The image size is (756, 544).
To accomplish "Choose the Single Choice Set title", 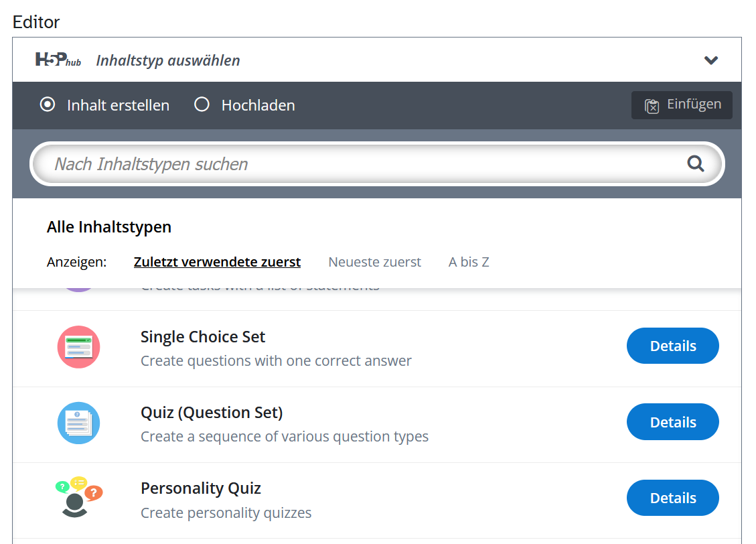I will (x=203, y=336).
